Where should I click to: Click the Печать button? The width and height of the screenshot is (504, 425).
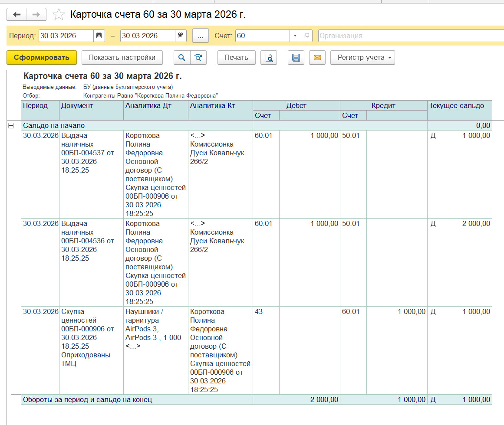(236, 58)
